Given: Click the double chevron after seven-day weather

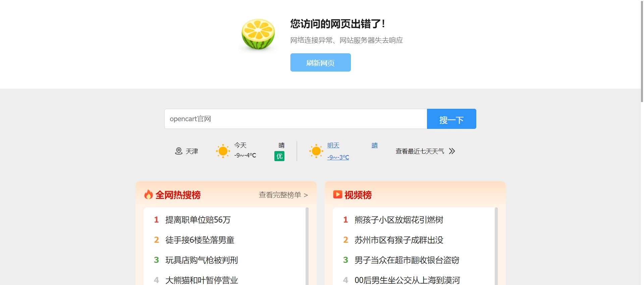Looking at the screenshot, I should click(x=452, y=151).
